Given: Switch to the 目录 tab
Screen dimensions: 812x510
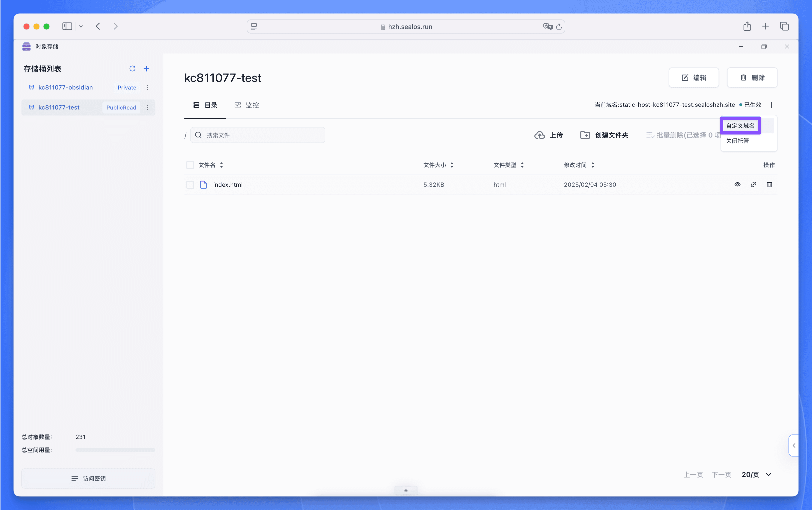Looking at the screenshot, I should pyautogui.click(x=205, y=105).
